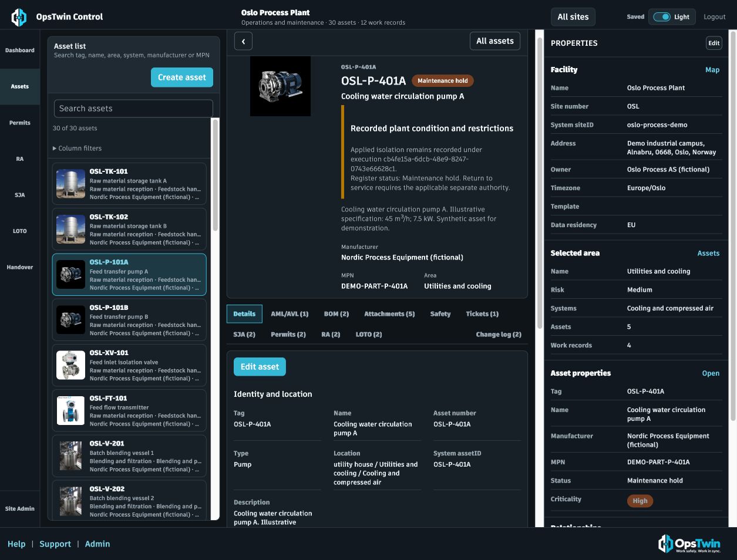Click the All assets button

495,41
